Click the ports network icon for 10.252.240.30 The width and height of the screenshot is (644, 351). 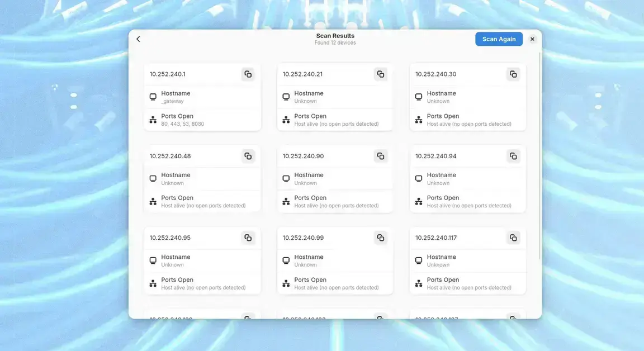(419, 120)
